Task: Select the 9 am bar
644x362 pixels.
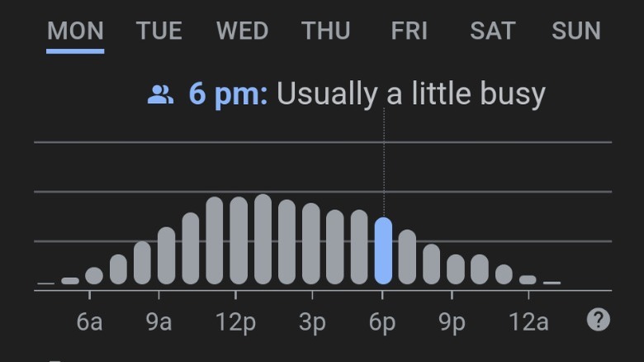Action: pos(166,255)
